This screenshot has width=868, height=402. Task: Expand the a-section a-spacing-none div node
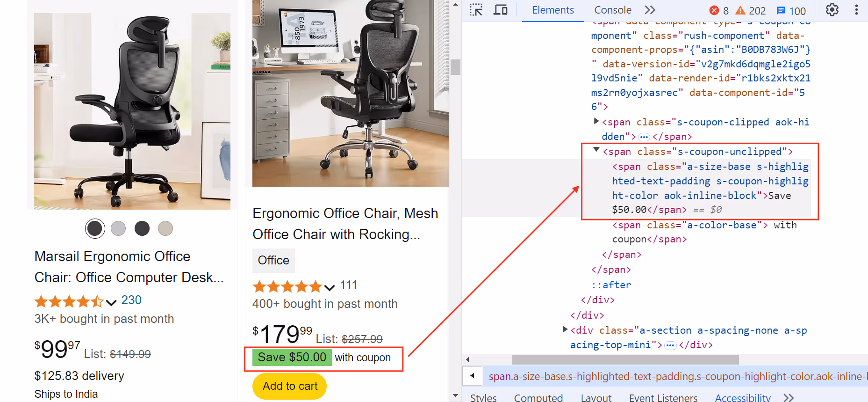[565, 329]
